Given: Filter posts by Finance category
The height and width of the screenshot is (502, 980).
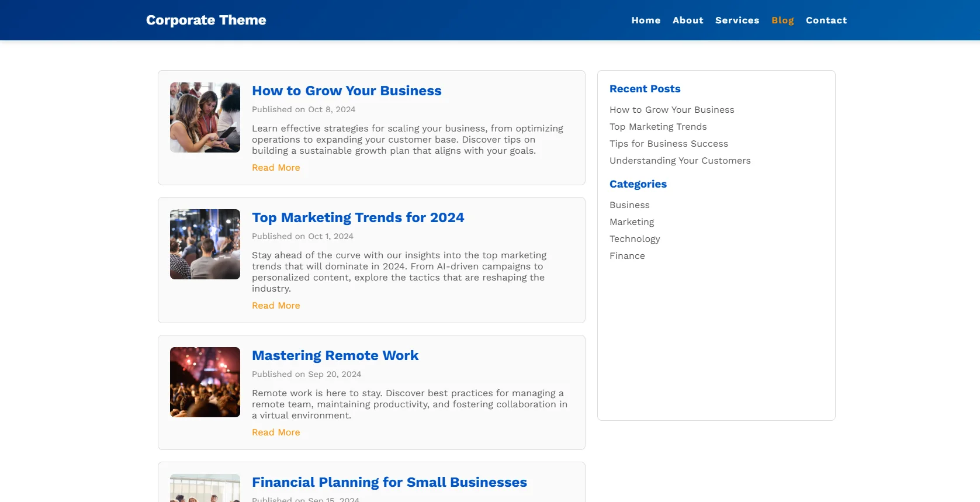Looking at the screenshot, I should tap(627, 256).
